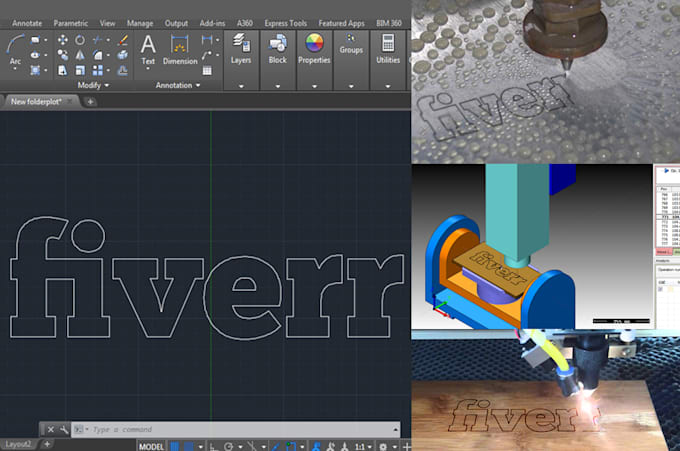
Task: Click the Erase tool icon
Action: (123, 40)
